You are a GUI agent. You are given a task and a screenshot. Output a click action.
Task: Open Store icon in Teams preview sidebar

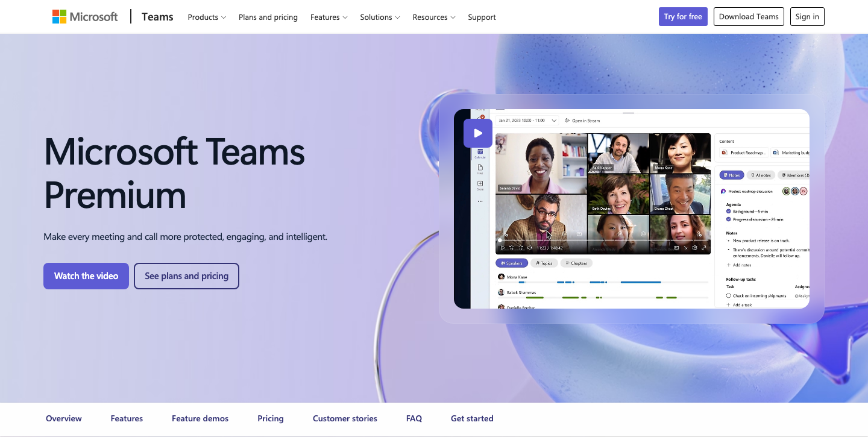pos(480,185)
